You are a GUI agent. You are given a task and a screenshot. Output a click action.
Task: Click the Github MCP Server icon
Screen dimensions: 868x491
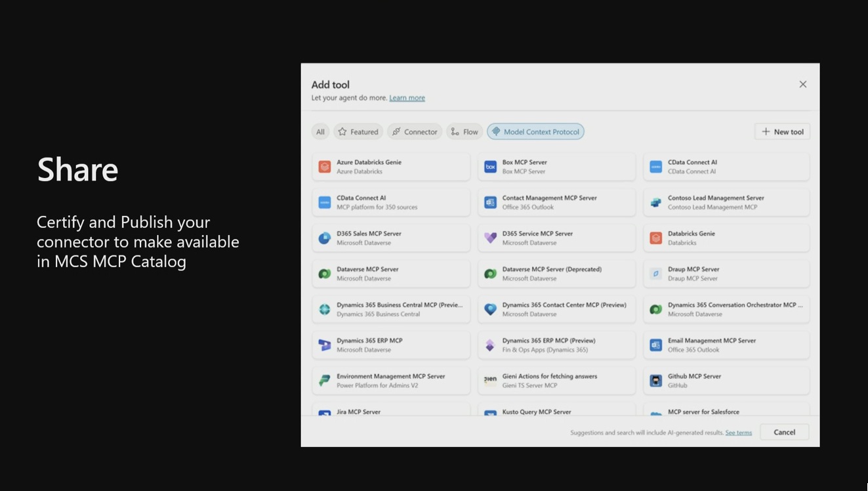[x=655, y=381]
